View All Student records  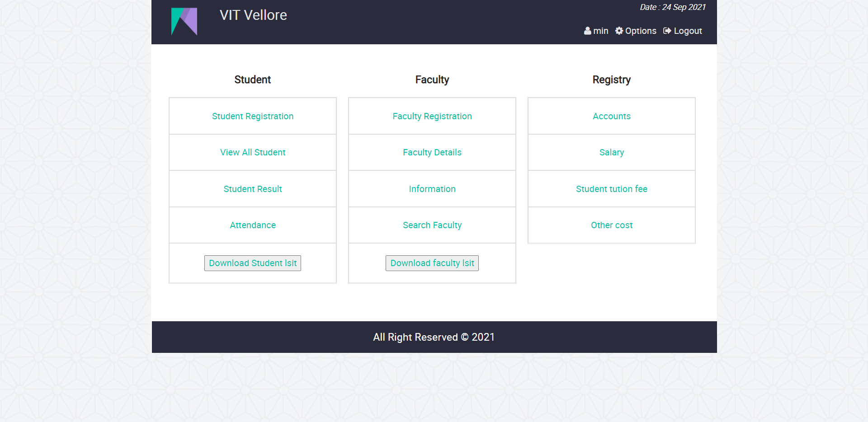coord(252,152)
